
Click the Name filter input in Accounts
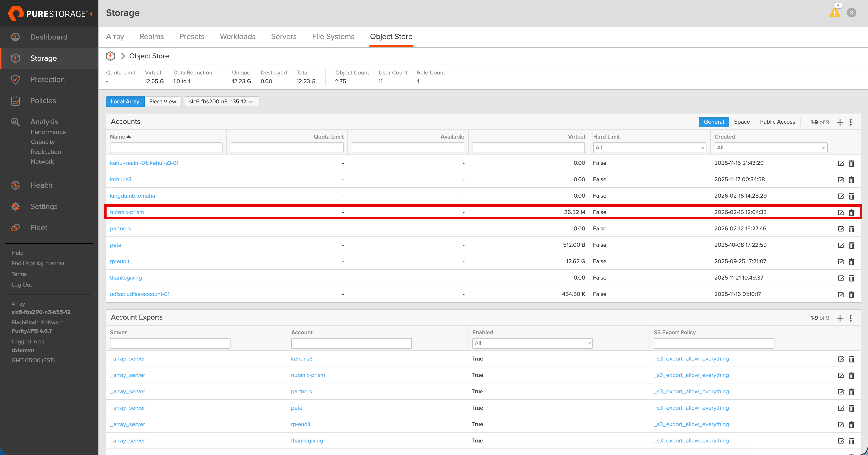pyautogui.click(x=166, y=147)
